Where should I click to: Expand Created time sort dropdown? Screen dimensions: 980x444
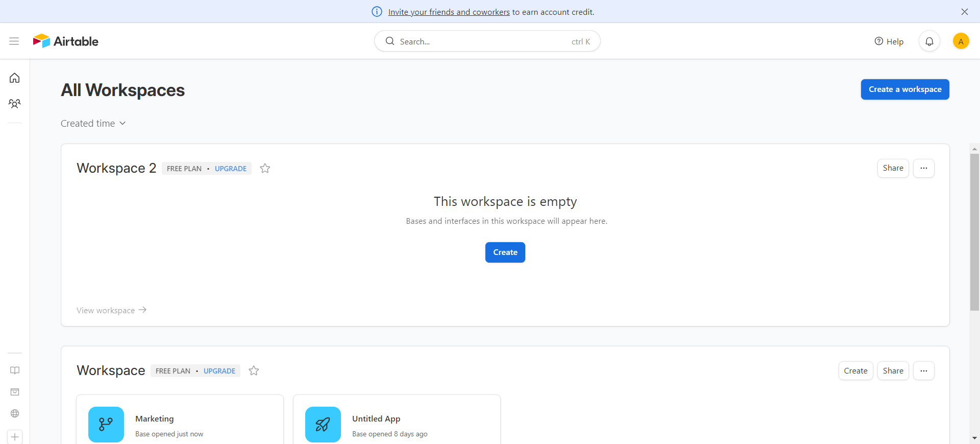pyautogui.click(x=93, y=124)
